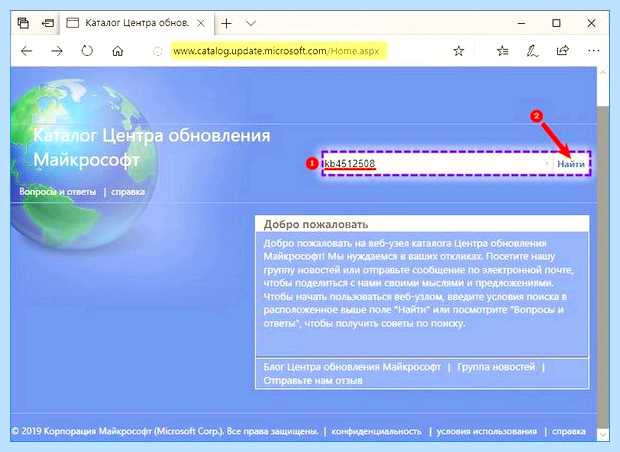
Task: Open the конфиденциальность footer link
Action: 376,431
